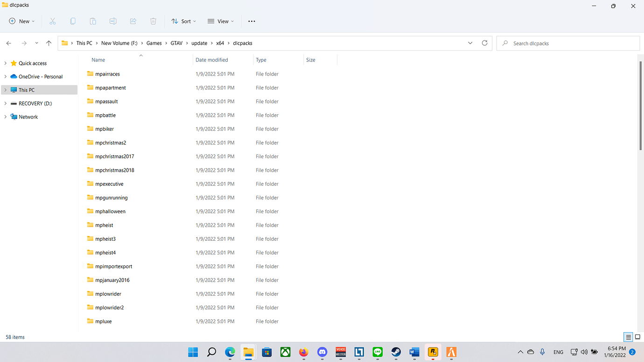644x362 pixels.
Task: Click the back navigation arrow
Action: pyautogui.click(x=8, y=43)
